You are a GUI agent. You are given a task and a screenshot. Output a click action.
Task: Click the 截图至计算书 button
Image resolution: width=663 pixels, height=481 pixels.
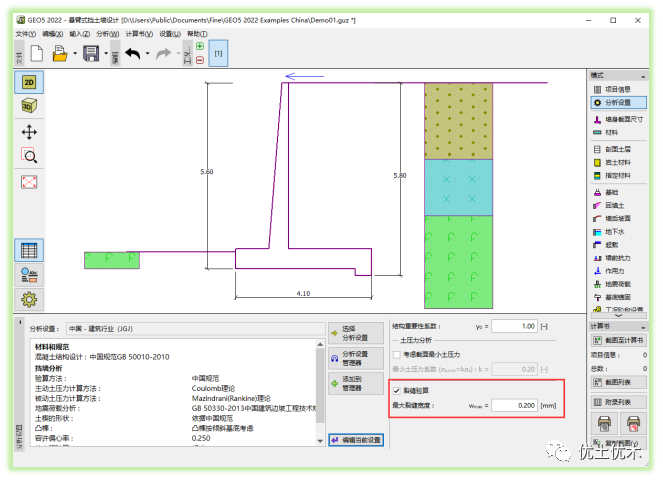click(x=618, y=340)
